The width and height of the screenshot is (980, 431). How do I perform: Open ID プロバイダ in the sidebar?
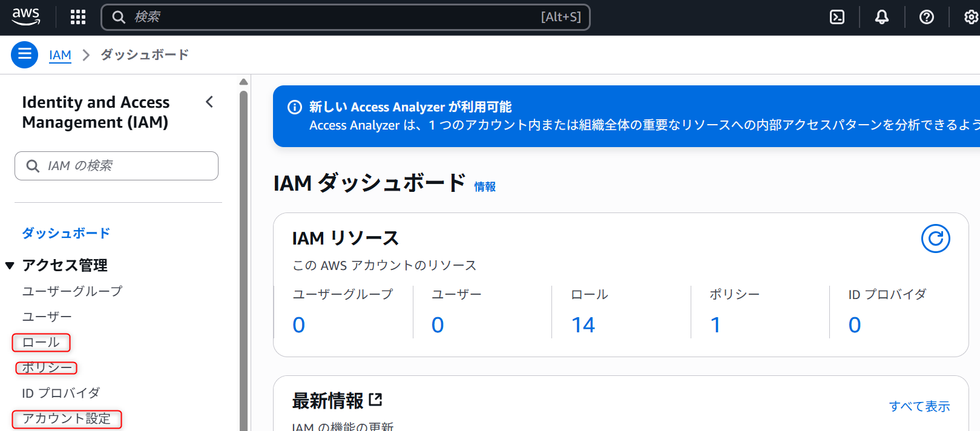coord(61,393)
